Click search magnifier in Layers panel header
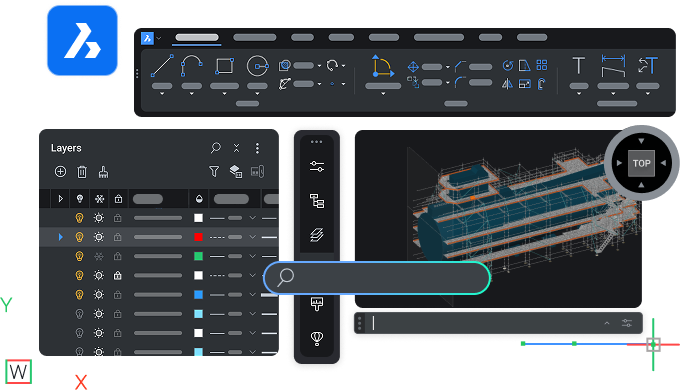Image resolution: width=680 pixels, height=390 pixels. point(216,148)
